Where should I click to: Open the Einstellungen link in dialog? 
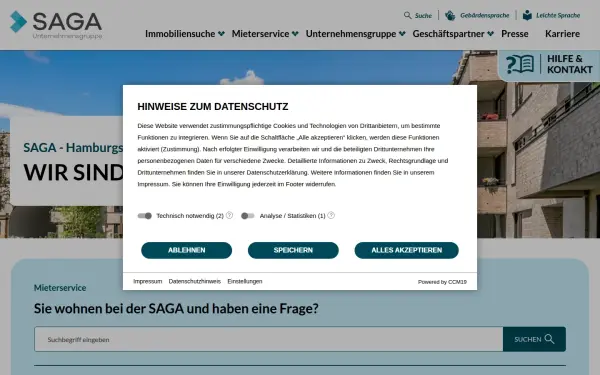245,281
